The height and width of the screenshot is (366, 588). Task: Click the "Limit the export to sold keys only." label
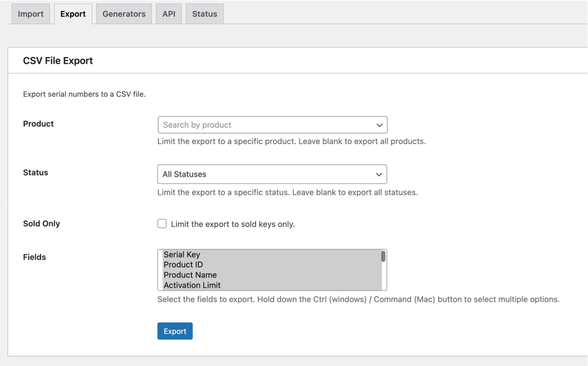[x=233, y=224]
